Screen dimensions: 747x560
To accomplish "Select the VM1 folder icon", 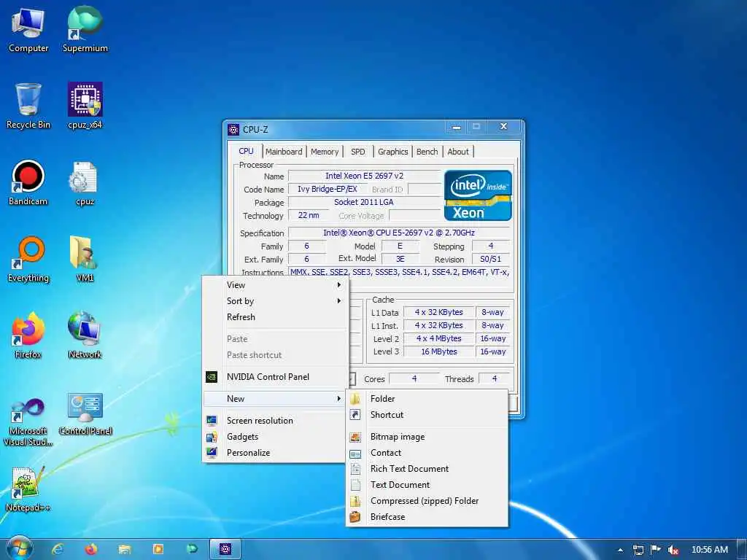I will [85, 260].
